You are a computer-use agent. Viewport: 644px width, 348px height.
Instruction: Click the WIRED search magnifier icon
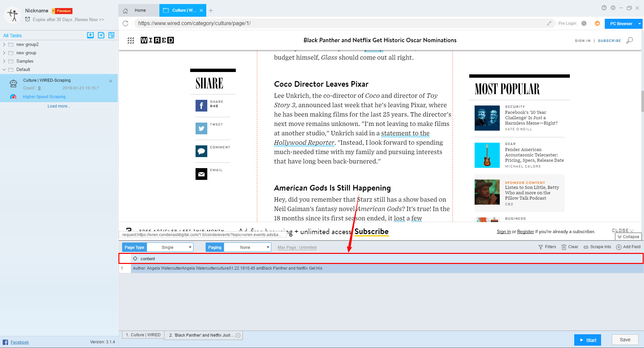(x=630, y=41)
